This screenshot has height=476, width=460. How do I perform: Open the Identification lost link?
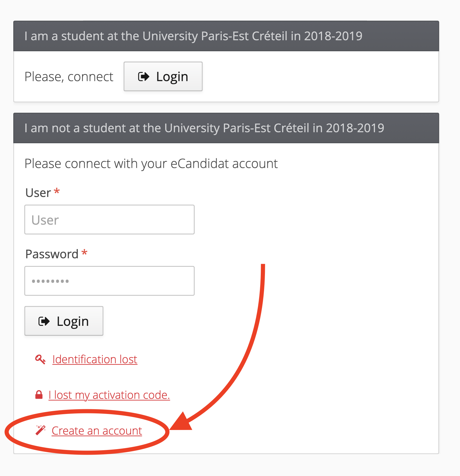[x=95, y=359]
